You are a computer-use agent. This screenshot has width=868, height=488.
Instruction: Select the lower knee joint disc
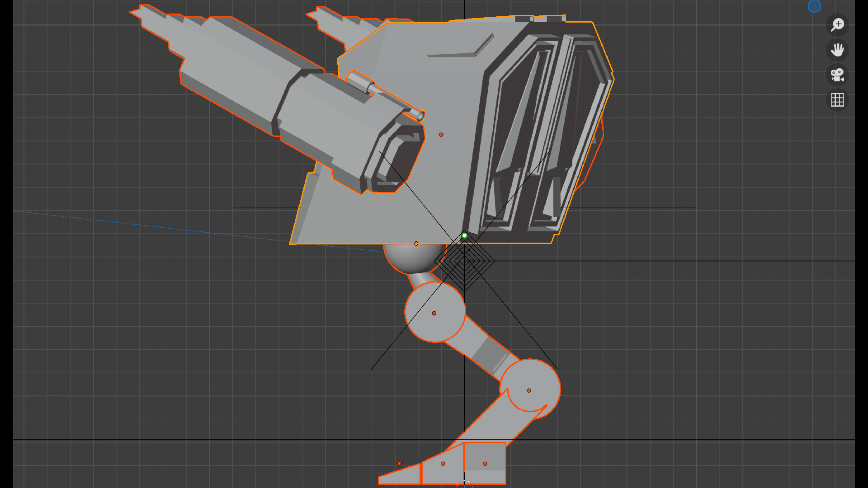(530, 389)
